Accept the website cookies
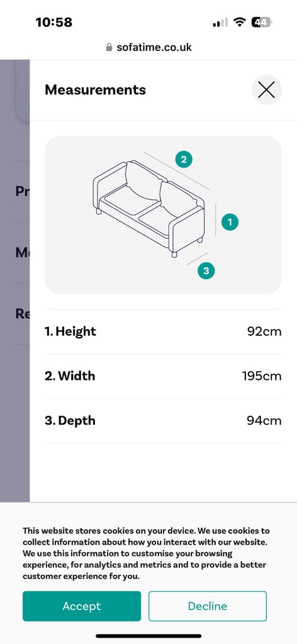The height and width of the screenshot is (644, 297). pos(82,606)
